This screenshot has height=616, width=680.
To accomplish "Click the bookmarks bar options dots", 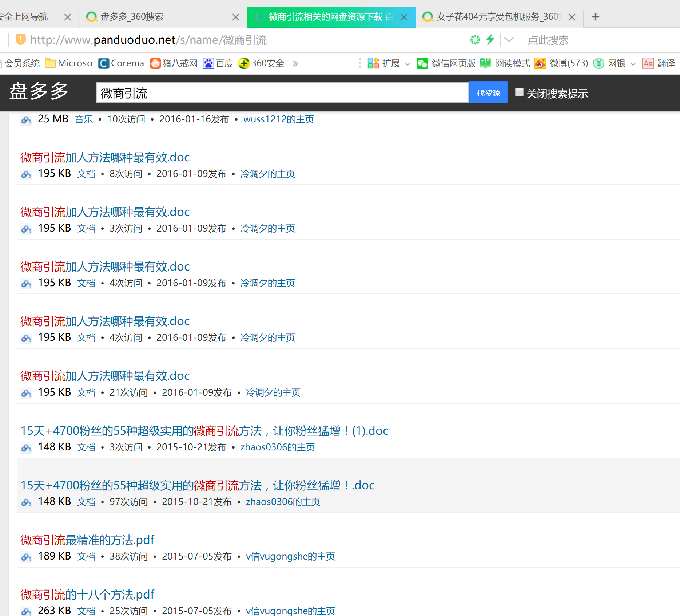I will pyautogui.click(x=360, y=63).
